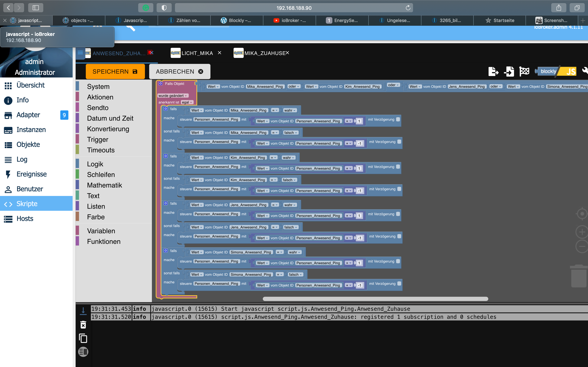This screenshot has height=367, width=588.
Task: Open the 'wurde geändert' dropdown
Action: pos(173,96)
